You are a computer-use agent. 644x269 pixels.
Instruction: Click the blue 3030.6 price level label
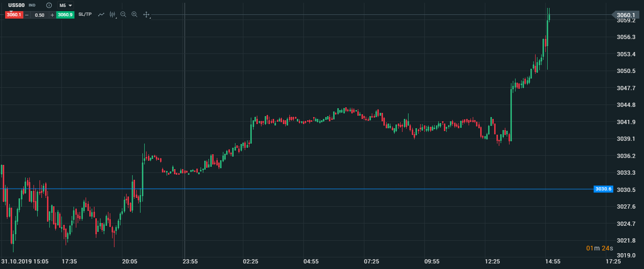pyautogui.click(x=603, y=189)
